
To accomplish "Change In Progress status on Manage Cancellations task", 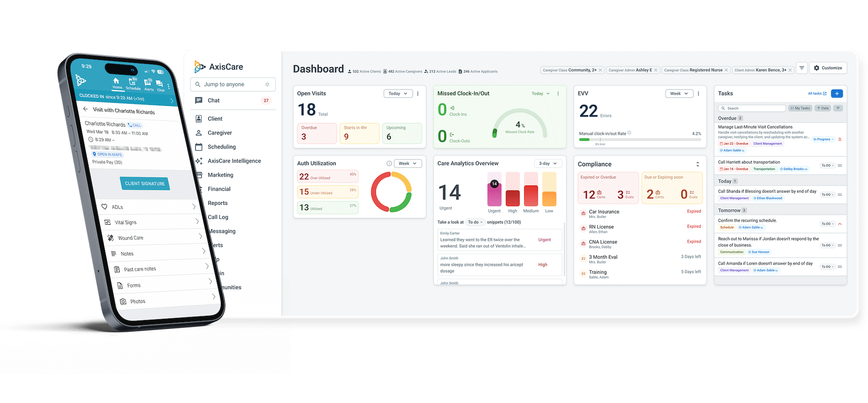I will point(823,139).
